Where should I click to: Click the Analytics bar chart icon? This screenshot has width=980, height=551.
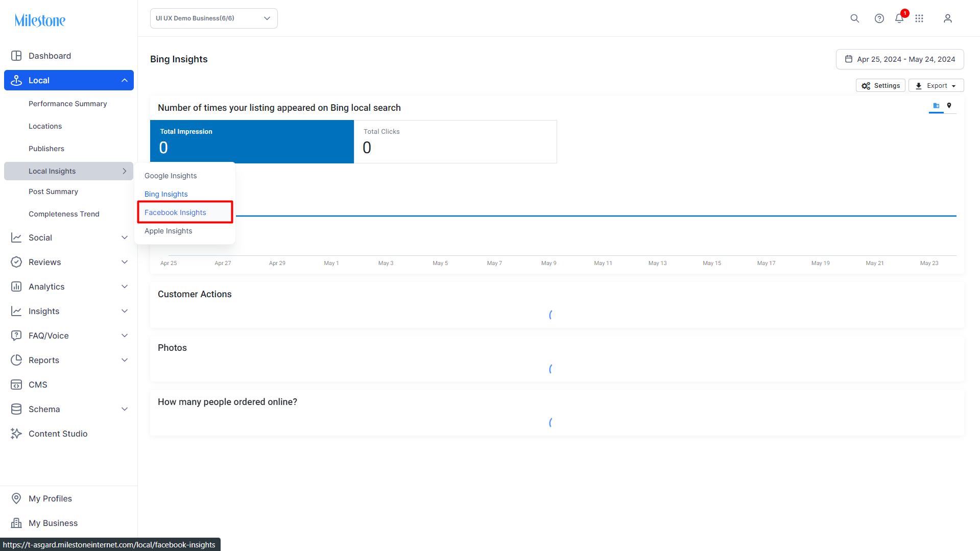pyautogui.click(x=16, y=286)
